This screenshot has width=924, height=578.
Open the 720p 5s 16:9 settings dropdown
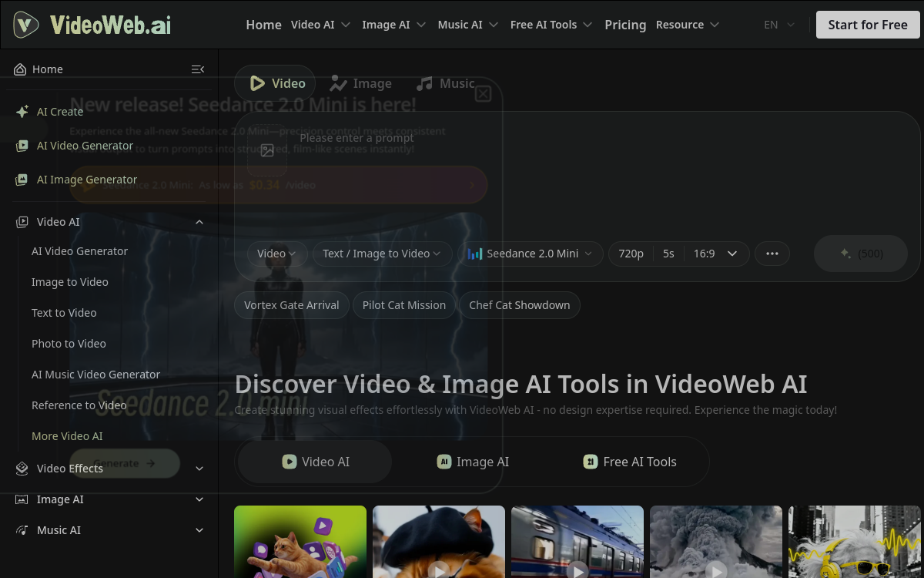[678, 254]
